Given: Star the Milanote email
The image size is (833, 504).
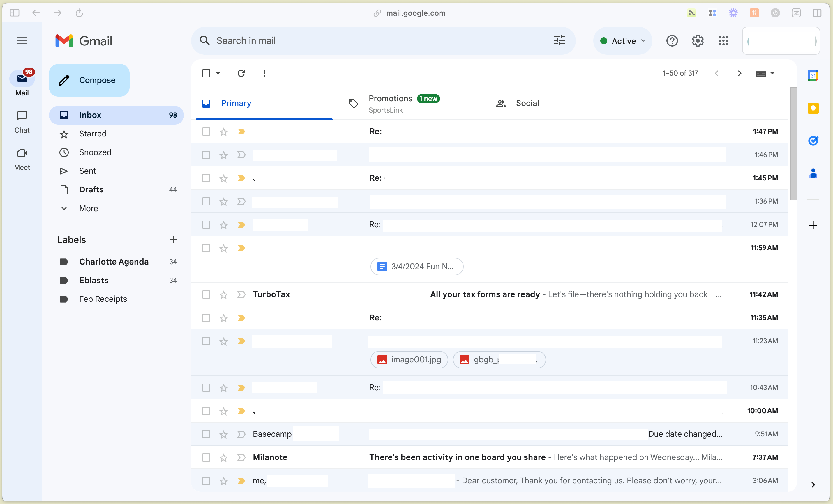Looking at the screenshot, I should coord(223,457).
